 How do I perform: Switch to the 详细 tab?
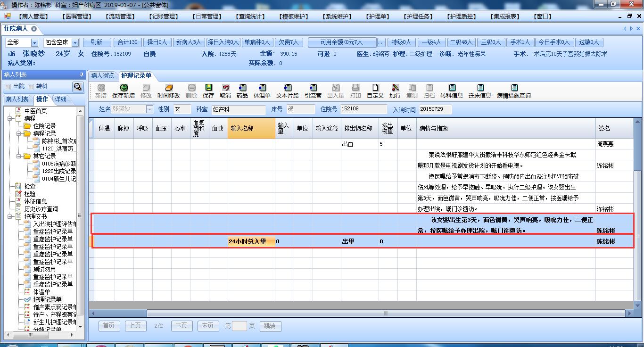(x=60, y=99)
